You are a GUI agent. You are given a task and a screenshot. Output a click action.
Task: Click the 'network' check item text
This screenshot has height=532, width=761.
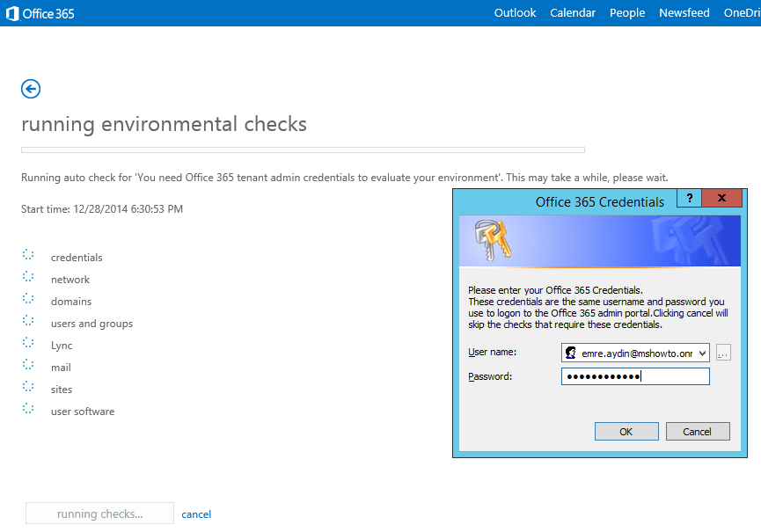[x=70, y=280]
